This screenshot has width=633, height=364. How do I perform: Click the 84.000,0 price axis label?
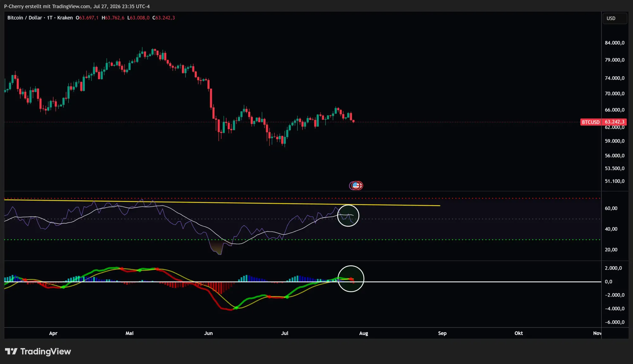(x=615, y=43)
